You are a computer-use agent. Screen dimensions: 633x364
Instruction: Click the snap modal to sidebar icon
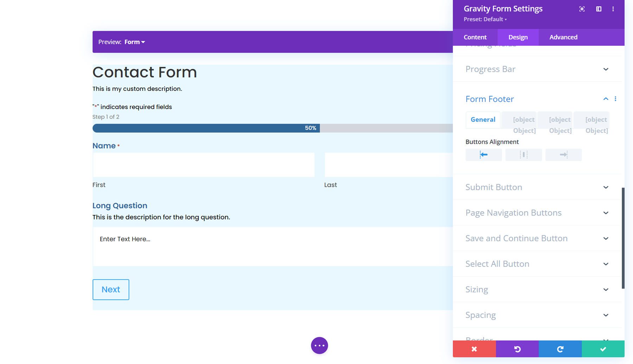(599, 9)
